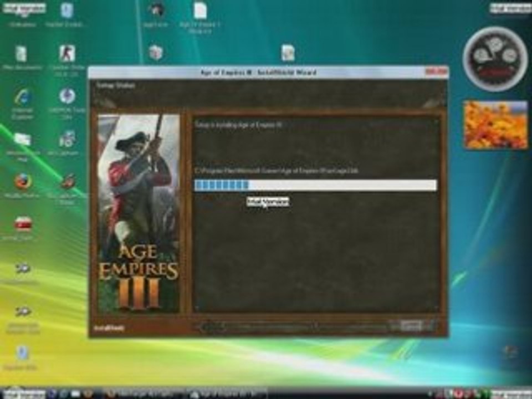Open the red-and-white icon below Firefox

point(23,224)
